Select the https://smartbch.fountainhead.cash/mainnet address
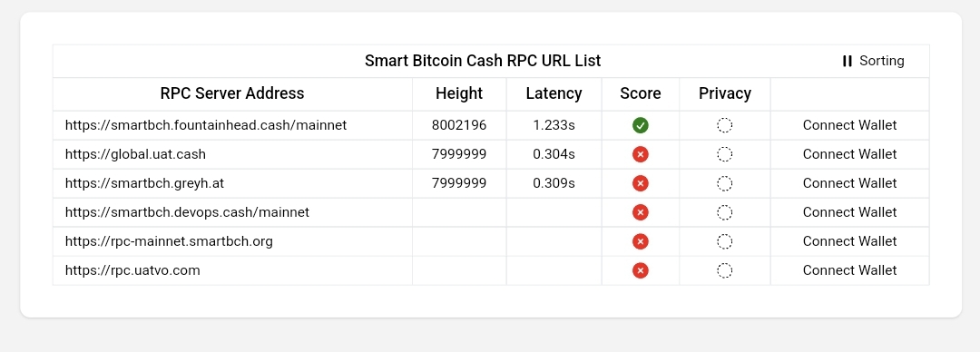The image size is (980, 352). click(206, 126)
